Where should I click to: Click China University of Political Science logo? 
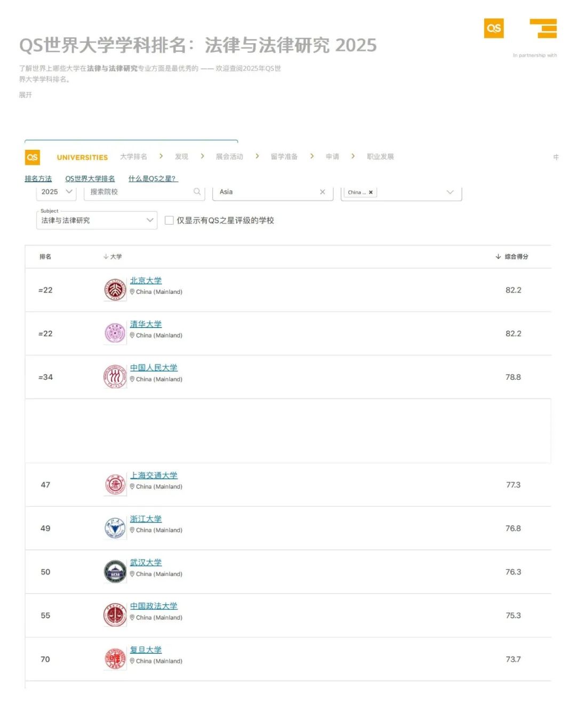tap(115, 615)
